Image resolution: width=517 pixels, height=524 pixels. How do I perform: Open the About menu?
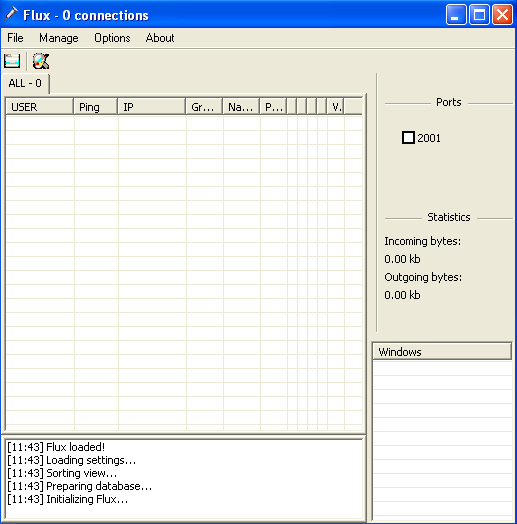[x=160, y=38]
